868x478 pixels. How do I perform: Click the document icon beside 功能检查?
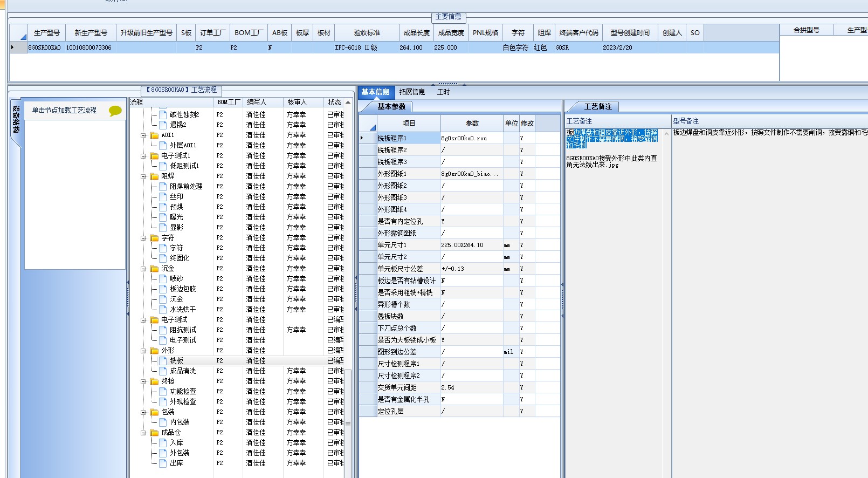(x=163, y=391)
